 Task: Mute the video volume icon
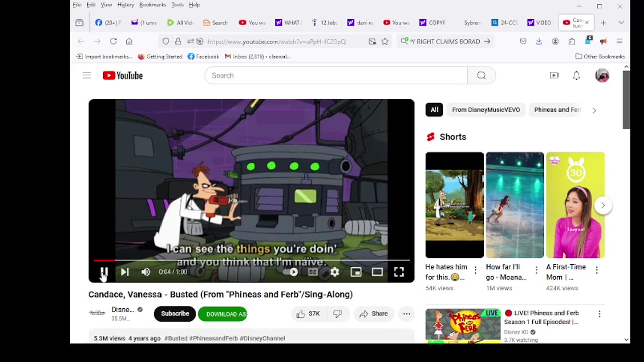coord(146,272)
